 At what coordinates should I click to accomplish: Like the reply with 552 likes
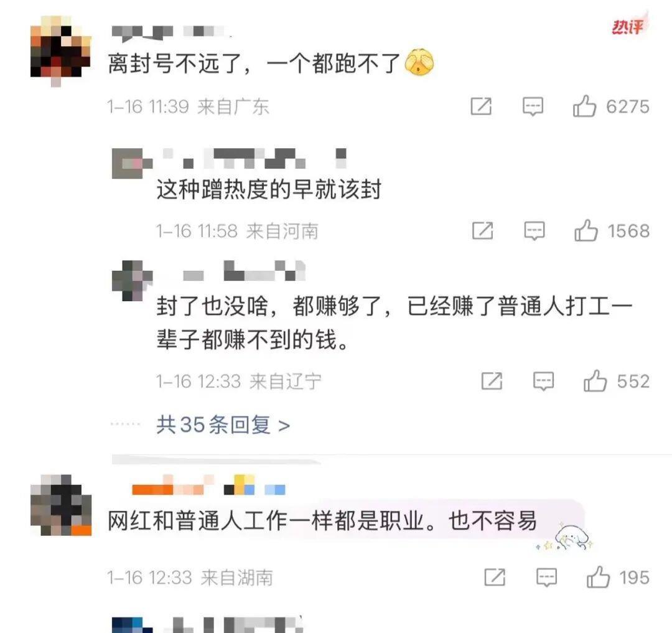(x=595, y=380)
